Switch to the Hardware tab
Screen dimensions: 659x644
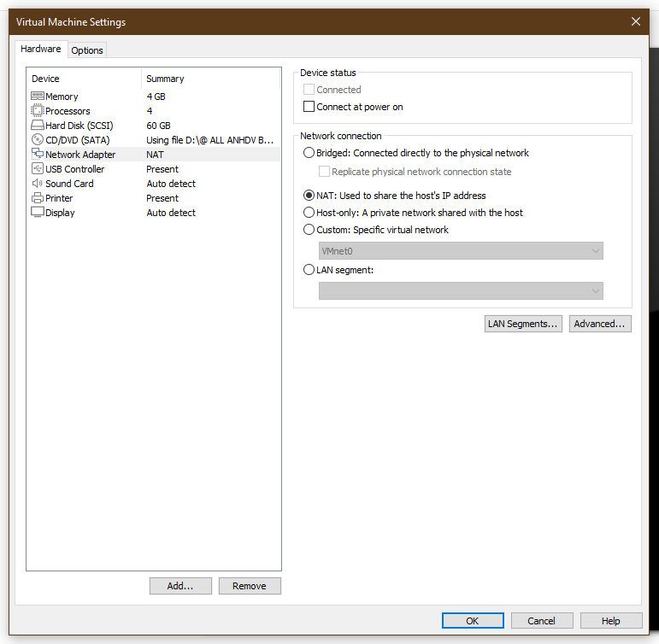41,50
